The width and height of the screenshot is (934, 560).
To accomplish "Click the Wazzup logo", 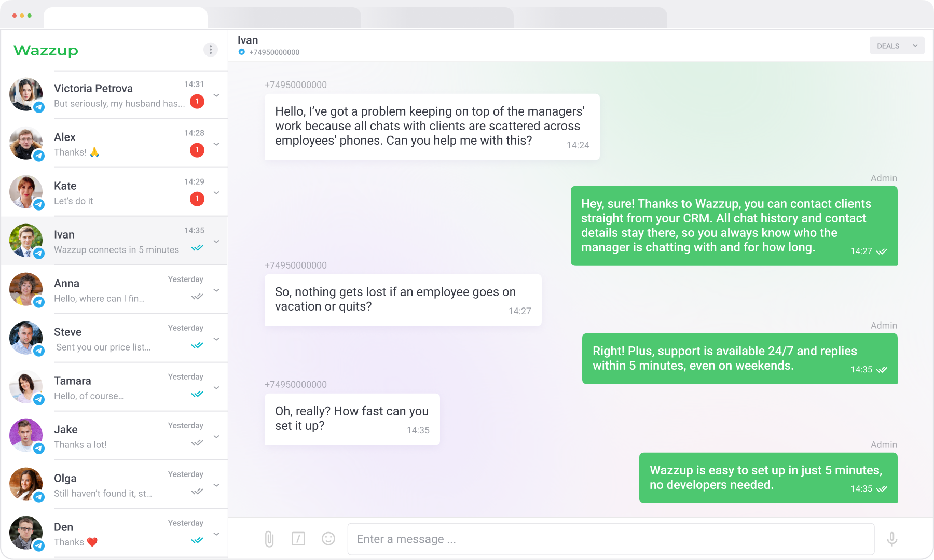I will click(46, 51).
